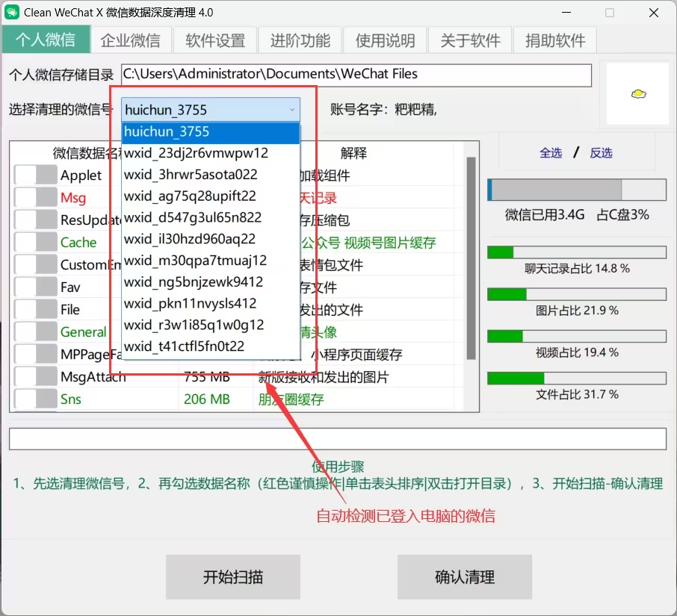This screenshot has height=616, width=677.
Task: Enable the File row switch
Action: (35, 310)
